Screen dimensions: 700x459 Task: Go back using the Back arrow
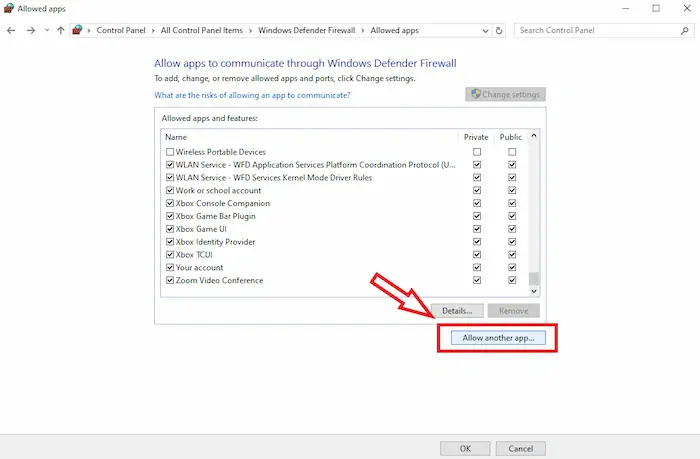[x=11, y=30]
